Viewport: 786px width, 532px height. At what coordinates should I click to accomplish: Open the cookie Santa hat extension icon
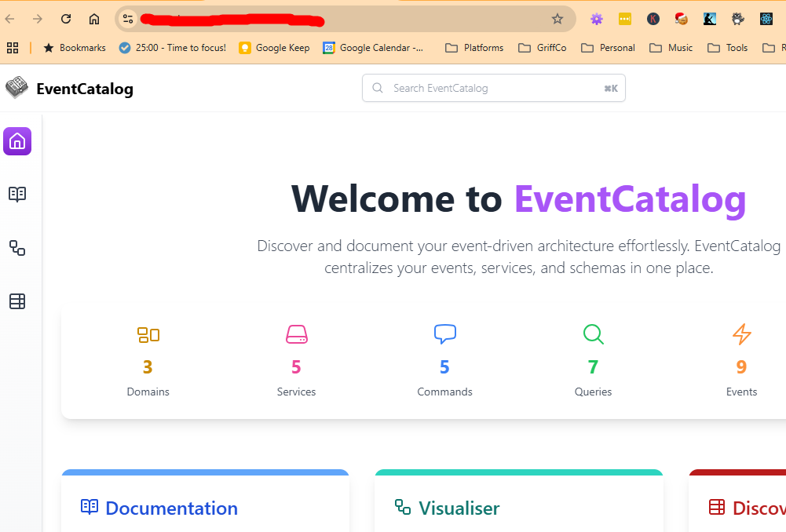pyautogui.click(x=681, y=19)
